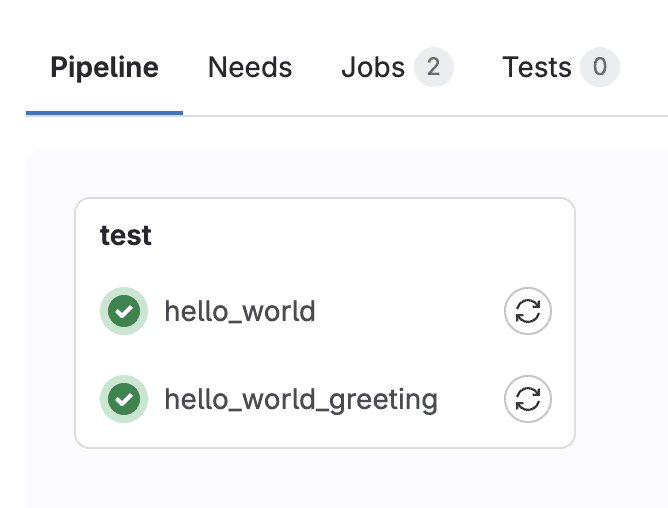The width and height of the screenshot is (668, 508).
Task: Click the gray graph area right of test card
Action: pyautogui.click(x=622, y=323)
